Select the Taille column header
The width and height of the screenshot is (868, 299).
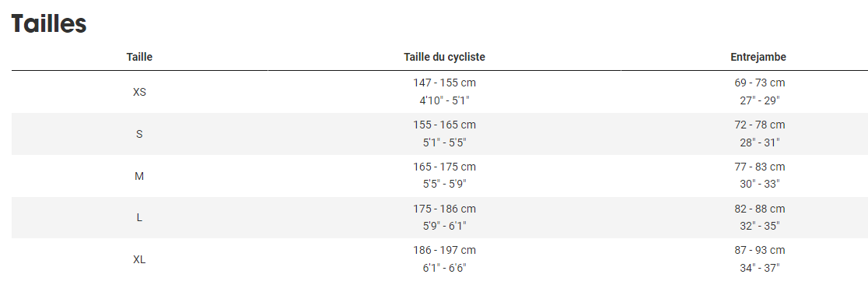click(x=139, y=57)
